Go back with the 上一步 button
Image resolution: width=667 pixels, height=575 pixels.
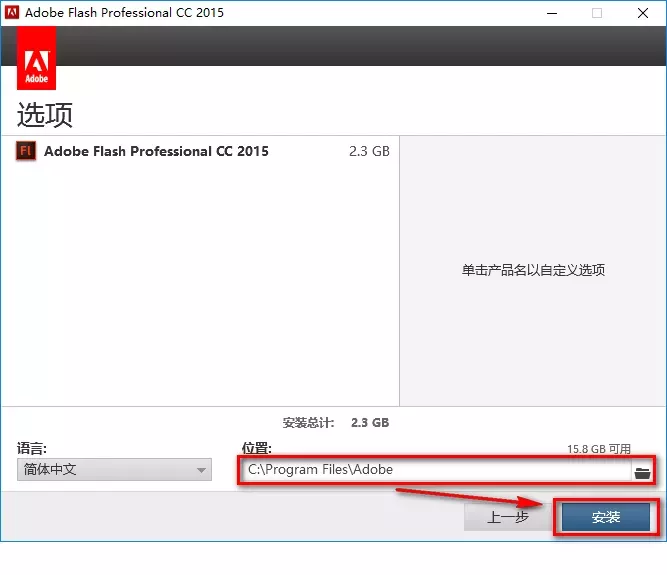point(508,517)
